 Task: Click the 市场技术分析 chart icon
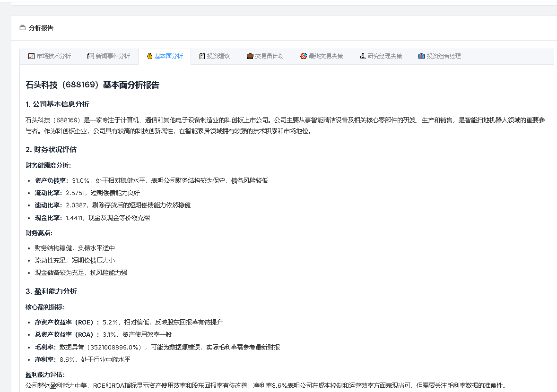[31, 56]
